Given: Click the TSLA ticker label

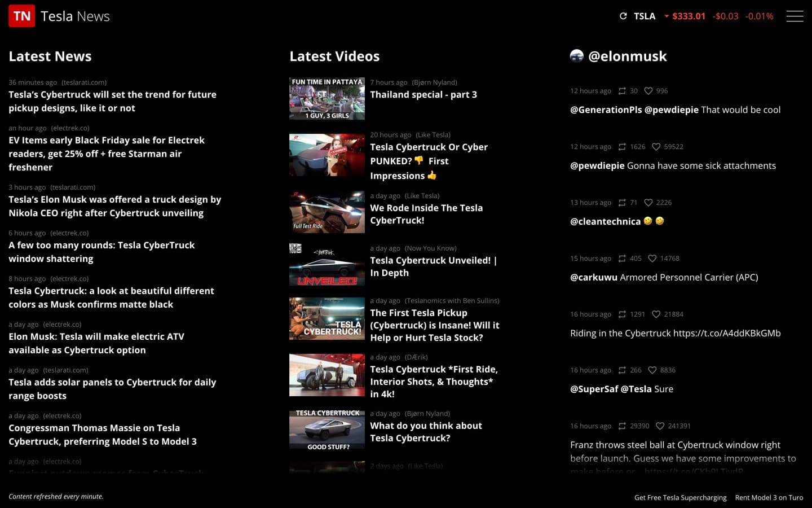Looking at the screenshot, I should click(645, 16).
